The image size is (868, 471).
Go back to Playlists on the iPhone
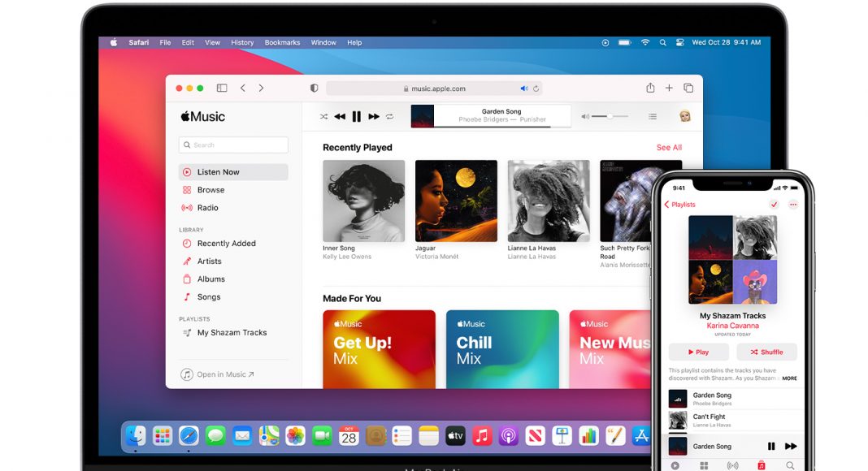click(679, 205)
